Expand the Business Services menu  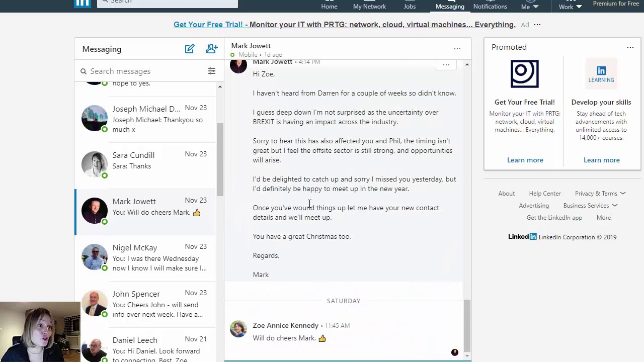pos(590,206)
